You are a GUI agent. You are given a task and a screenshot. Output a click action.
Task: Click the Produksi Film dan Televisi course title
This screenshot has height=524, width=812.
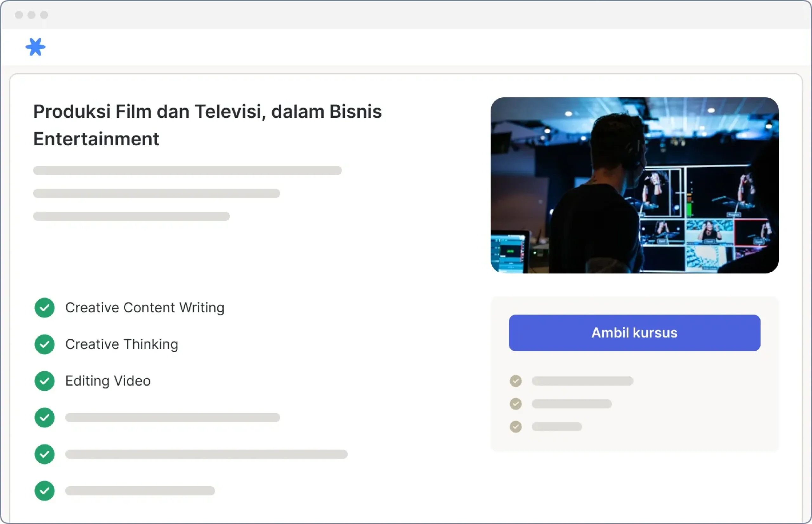(207, 125)
